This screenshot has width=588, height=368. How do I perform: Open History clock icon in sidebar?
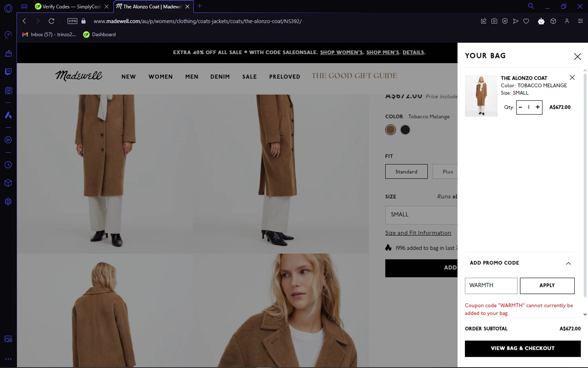[x=8, y=165]
